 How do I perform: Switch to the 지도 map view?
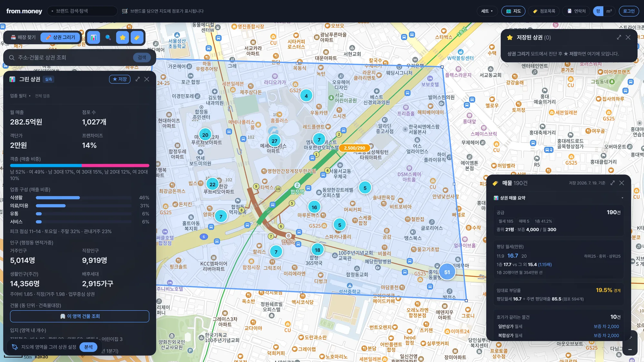coord(513,11)
